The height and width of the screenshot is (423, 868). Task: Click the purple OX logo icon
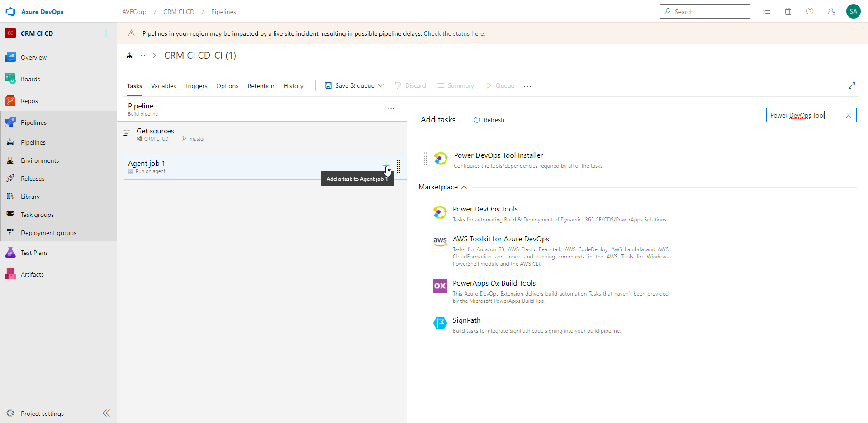(x=440, y=286)
